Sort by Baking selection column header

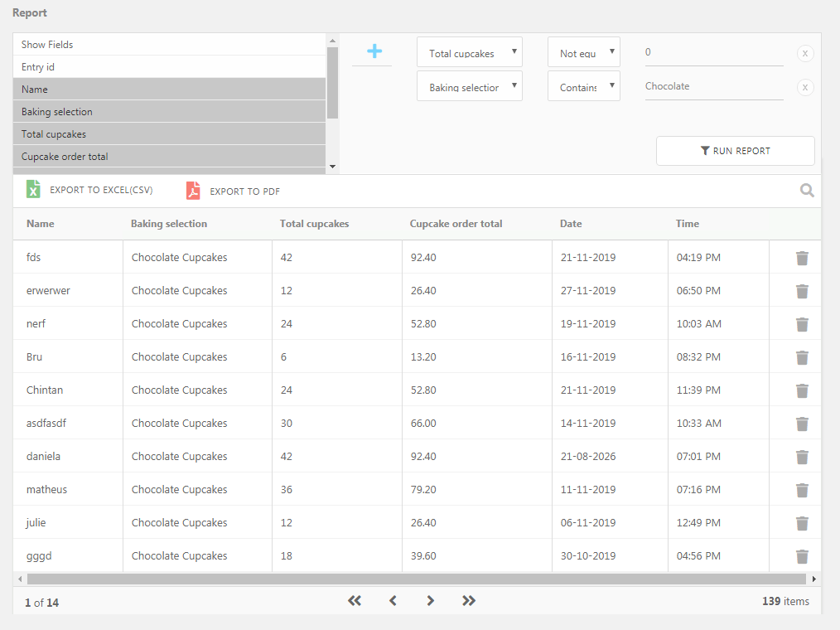tap(169, 224)
